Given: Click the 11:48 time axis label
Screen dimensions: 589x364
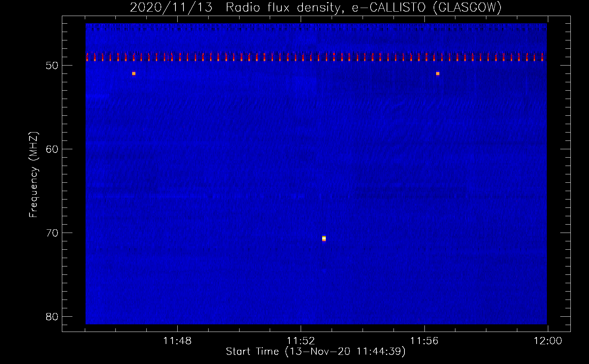Looking at the screenshot, I should [177, 341].
